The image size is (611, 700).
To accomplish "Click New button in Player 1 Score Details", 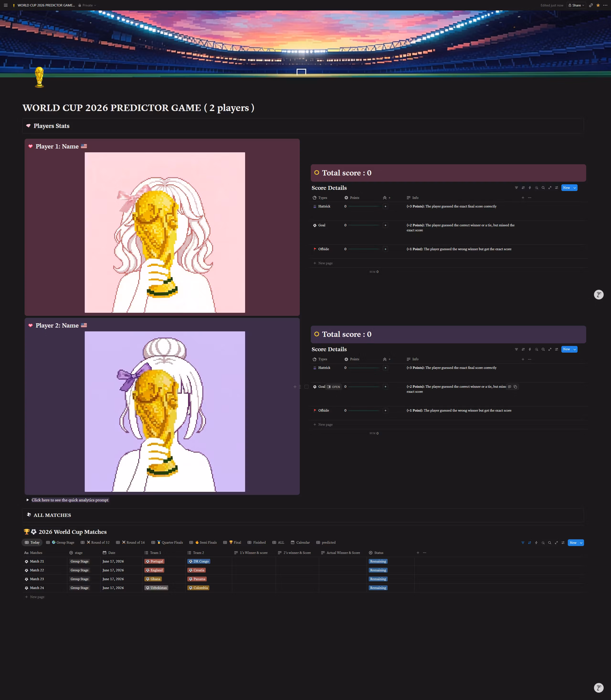I will pos(566,188).
